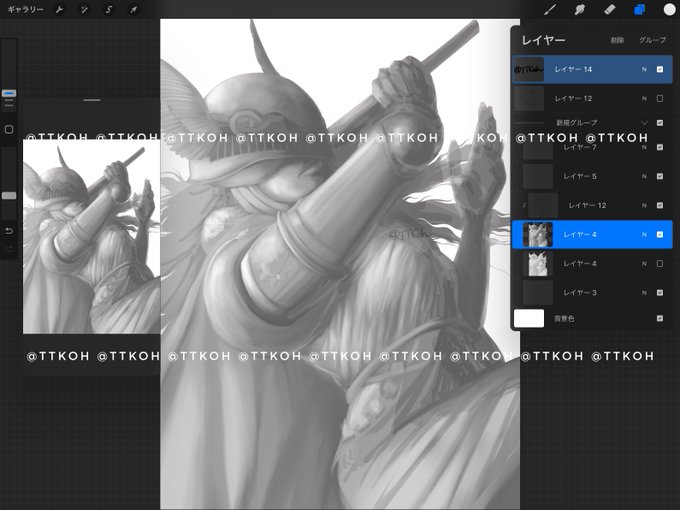The width and height of the screenshot is (680, 510).
Task: Activate the Selection S-shaped tool
Action: click(x=109, y=9)
